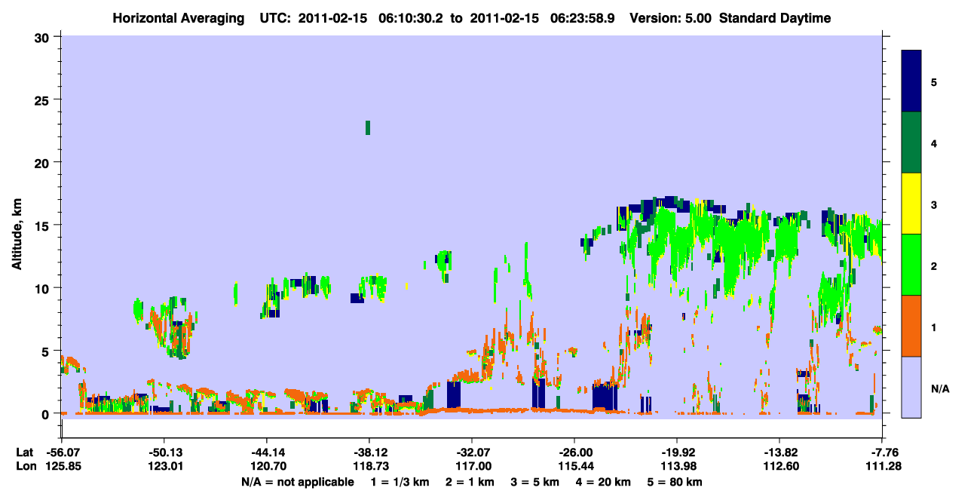Click latitude value '-32.07'
Viewport: 980px width, 503px height.
[472, 452]
